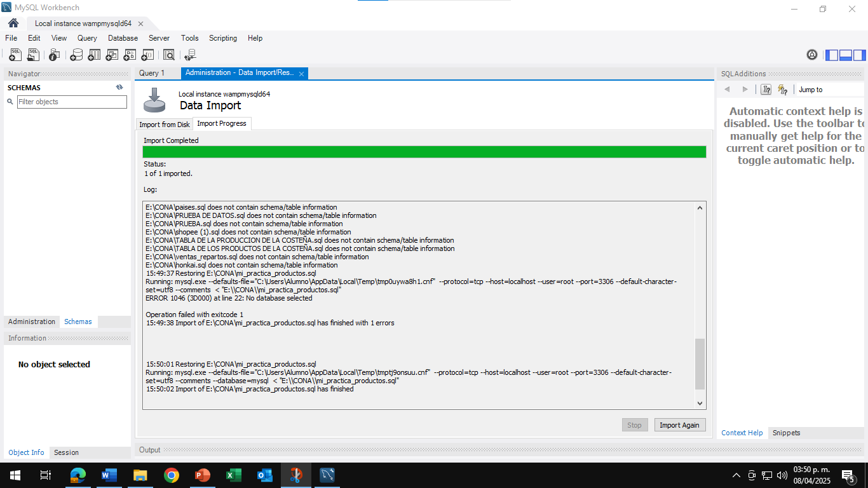868x488 pixels.
Task: Click the Filter objects search field
Action: [x=72, y=102]
